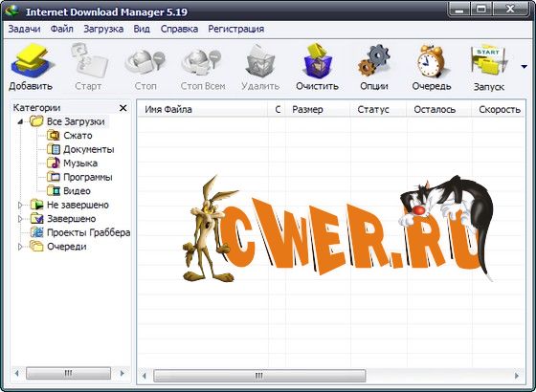Sort by Размер column header

tap(318, 109)
